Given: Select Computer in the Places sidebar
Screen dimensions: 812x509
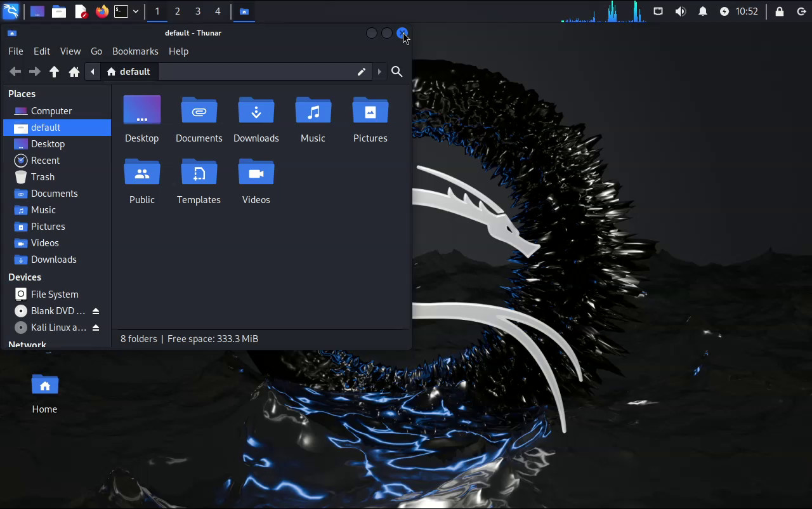Looking at the screenshot, I should coord(57,111).
